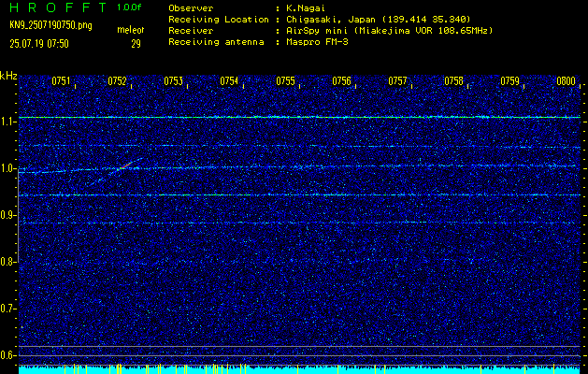Viewport: 588px width, 374px height.
Task: Click the 0751 time marker
Action: click(x=61, y=81)
